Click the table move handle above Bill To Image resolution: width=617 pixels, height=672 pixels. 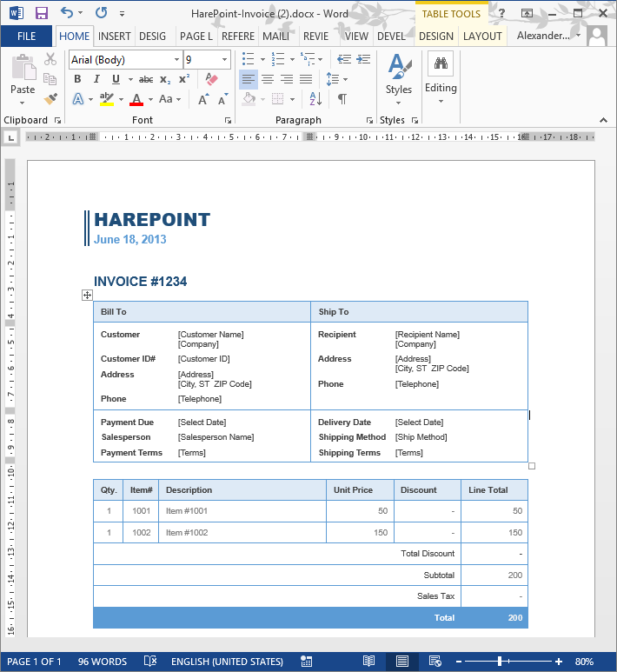pos(87,295)
